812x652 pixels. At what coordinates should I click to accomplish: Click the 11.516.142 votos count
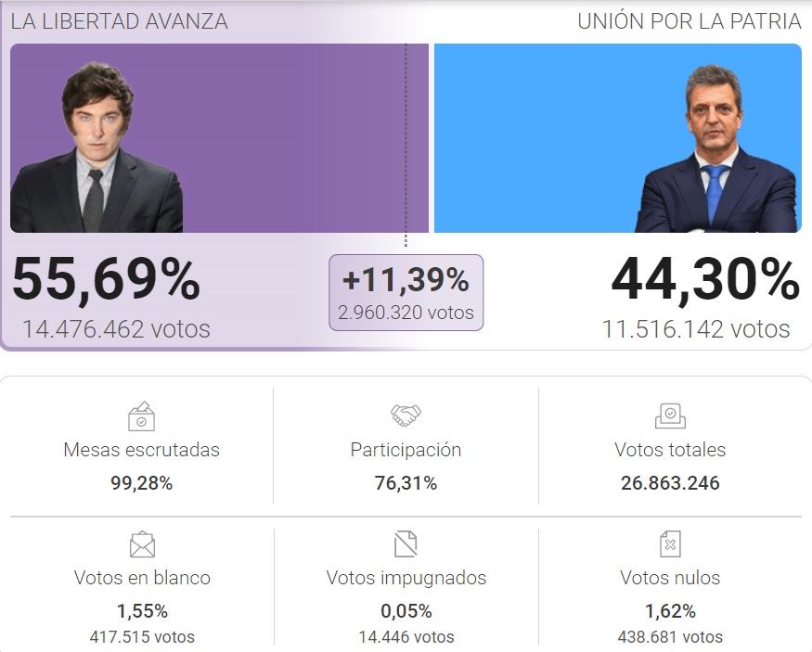[x=696, y=329]
